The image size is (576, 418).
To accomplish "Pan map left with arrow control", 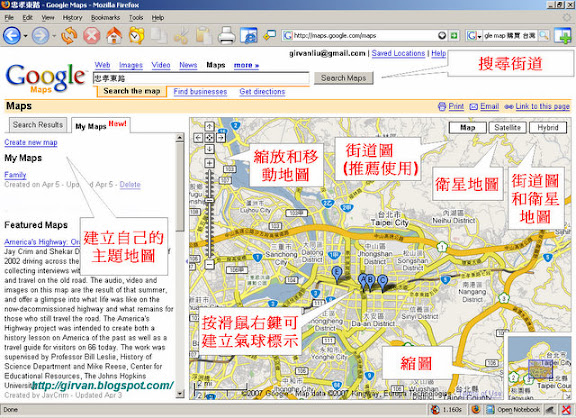I will [198, 138].
